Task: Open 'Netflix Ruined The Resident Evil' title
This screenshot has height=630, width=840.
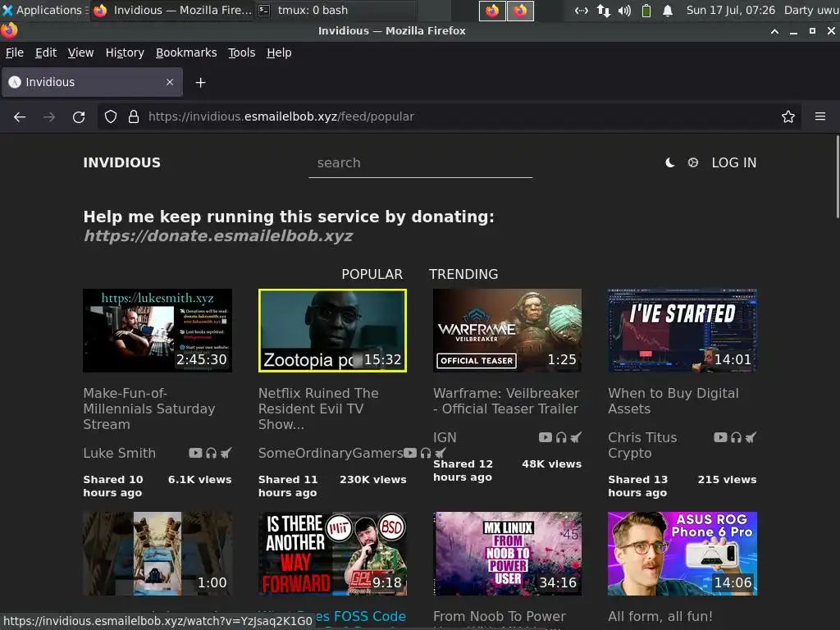Action: 318,409
